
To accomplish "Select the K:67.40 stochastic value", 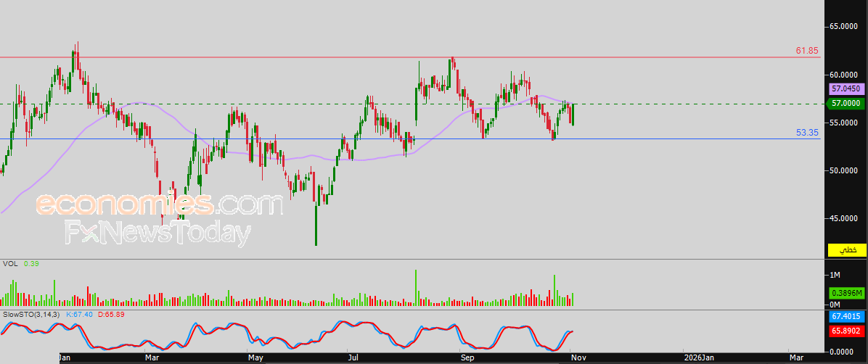I will [x=80, y=314].
